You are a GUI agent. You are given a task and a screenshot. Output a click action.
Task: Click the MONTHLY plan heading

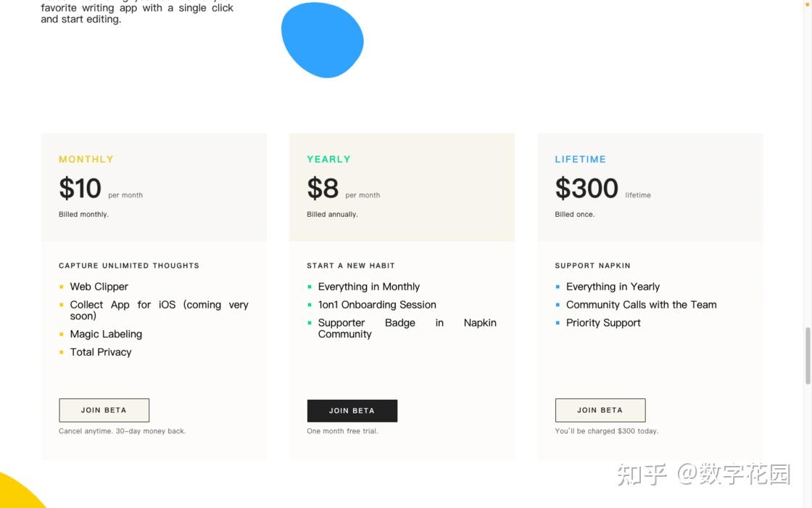(x=86, y=159)
